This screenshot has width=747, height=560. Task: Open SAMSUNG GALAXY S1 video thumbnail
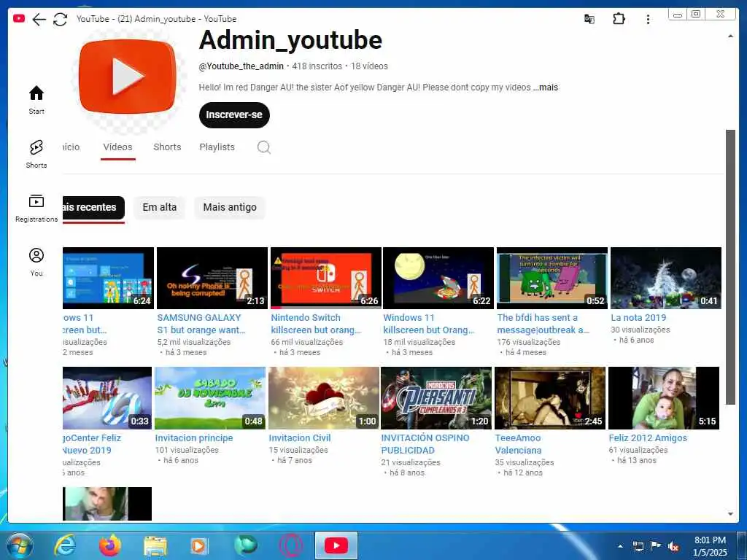[212, 278]
